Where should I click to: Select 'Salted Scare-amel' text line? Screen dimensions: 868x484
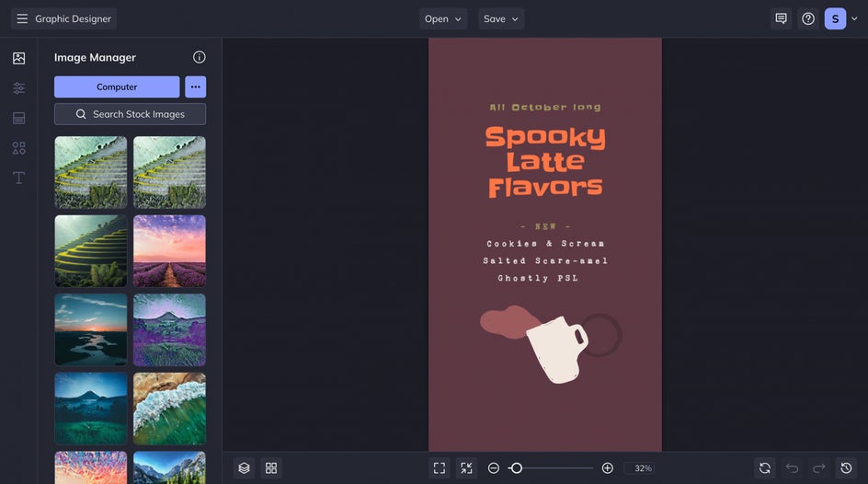(x=545, y=260)
